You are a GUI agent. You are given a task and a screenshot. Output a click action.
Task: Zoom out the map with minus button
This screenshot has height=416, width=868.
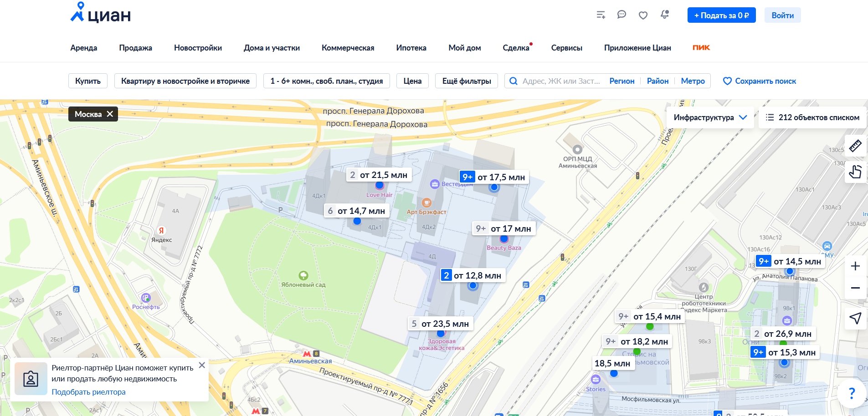[855, 288]
